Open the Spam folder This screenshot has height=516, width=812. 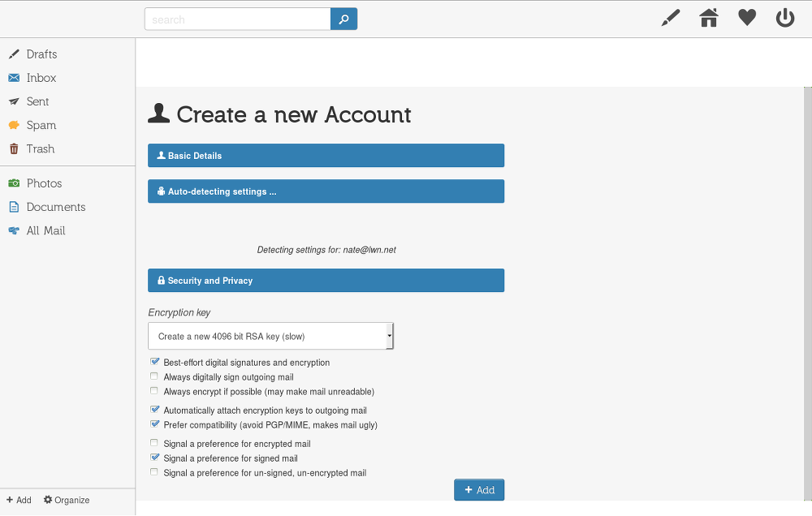41,125
